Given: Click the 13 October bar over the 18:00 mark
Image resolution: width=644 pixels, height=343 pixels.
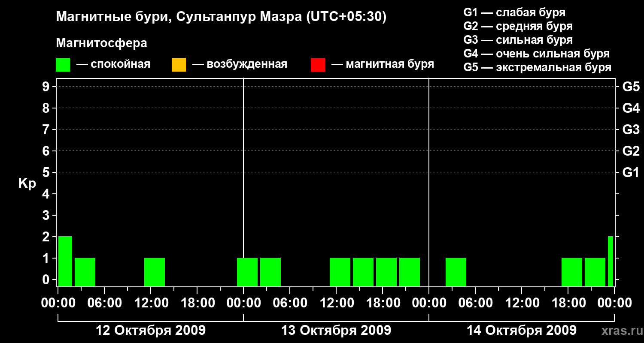Looking at the screenshot, I should (x=386, y=272).
